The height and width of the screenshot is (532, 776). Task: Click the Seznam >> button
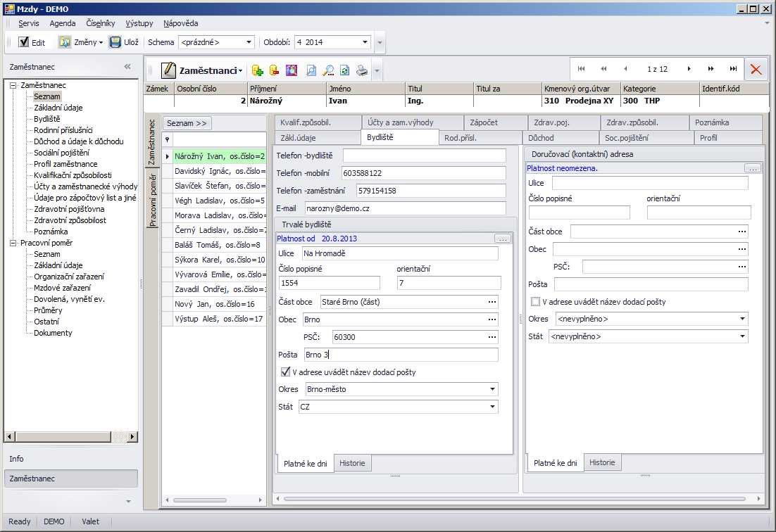pyautogui.click(x=187, y=123)
